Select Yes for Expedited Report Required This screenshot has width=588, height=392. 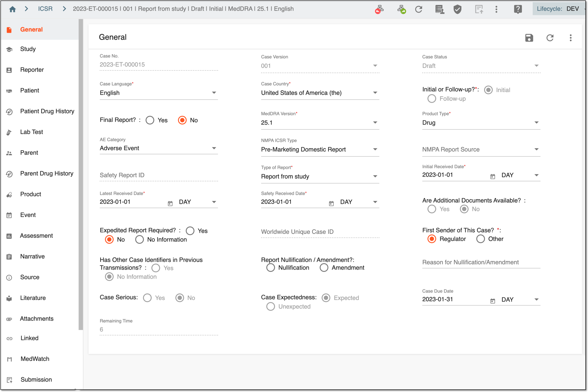click(x=190, y=231)
